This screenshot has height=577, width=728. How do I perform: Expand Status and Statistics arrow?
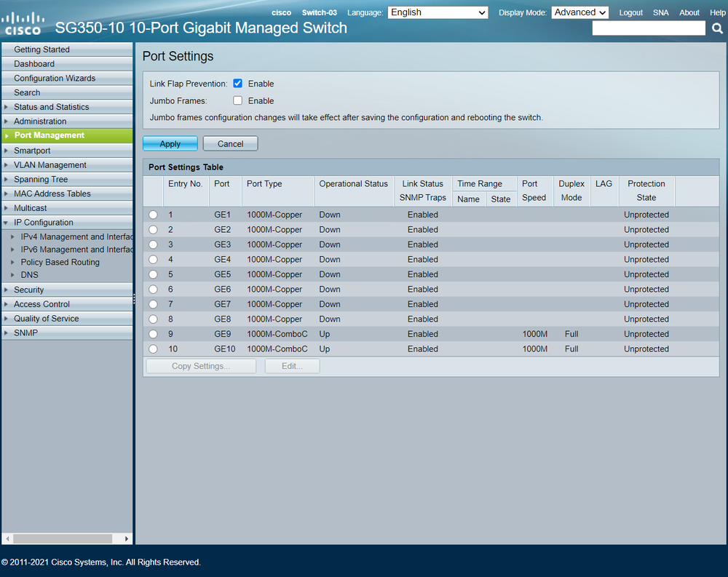(x=6, y=107)
